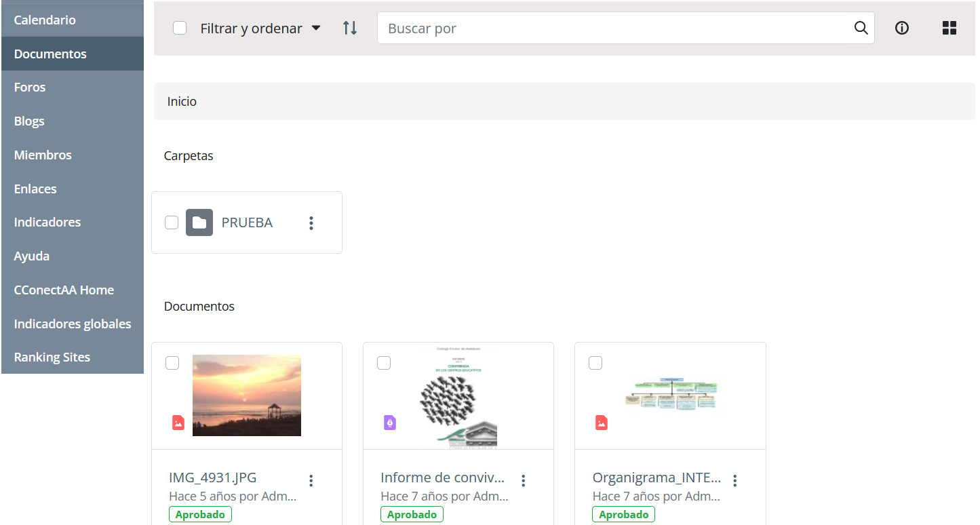Open Organigrama_INTE... actions menu
This screenshot has width=980, height=525.
[734, 481]
